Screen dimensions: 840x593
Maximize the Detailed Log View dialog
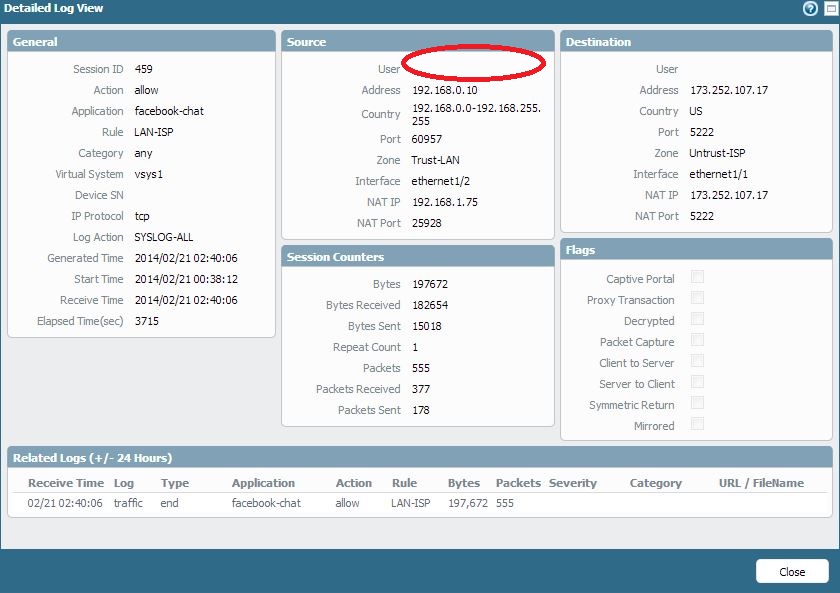pyautogui.click(x=832, y=9)
